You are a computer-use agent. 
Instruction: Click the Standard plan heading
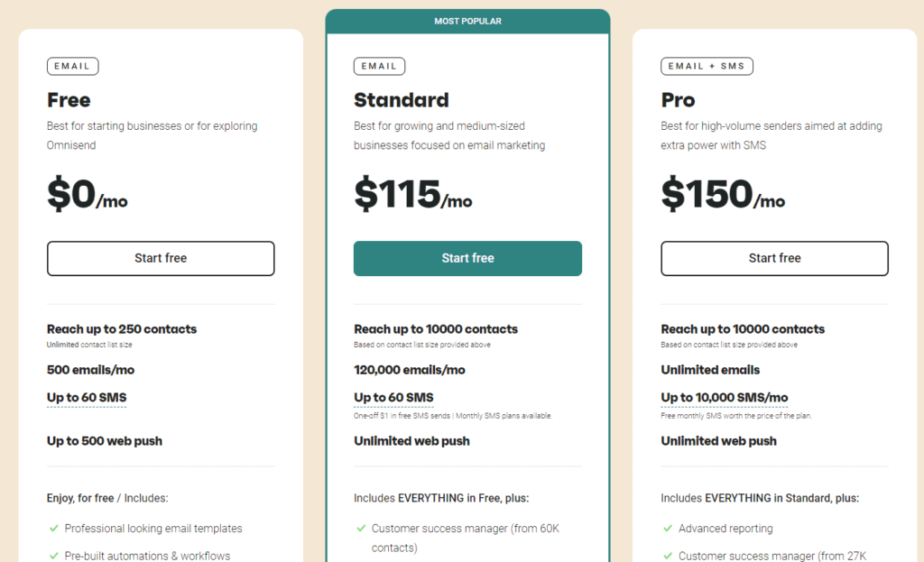[402, 100]
